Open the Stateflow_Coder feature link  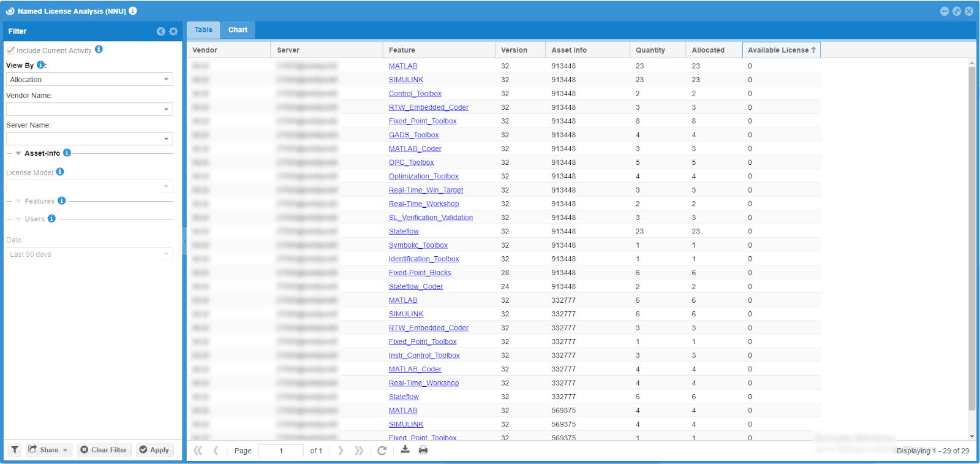[x=415, y=286]
